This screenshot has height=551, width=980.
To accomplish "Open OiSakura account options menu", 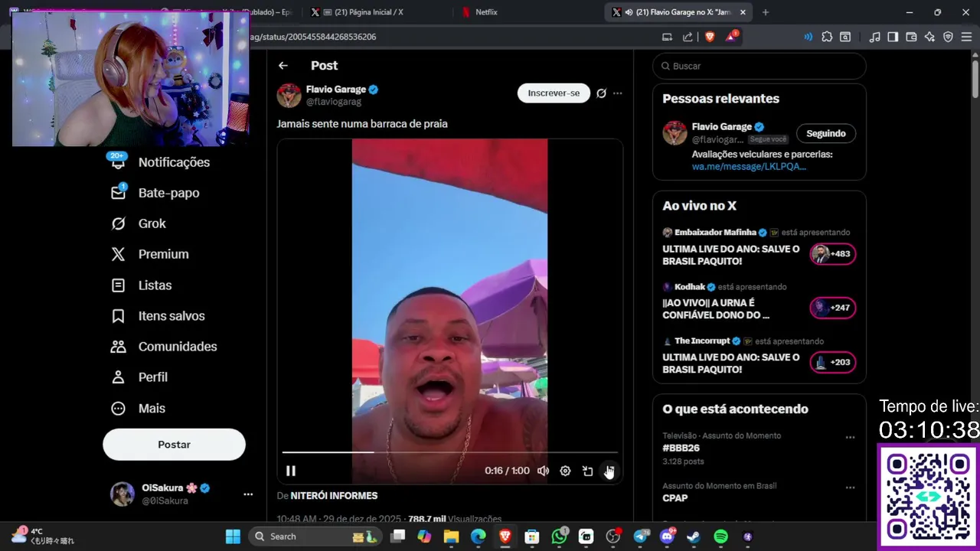I will pyautogui.click(x=248, y=494).
